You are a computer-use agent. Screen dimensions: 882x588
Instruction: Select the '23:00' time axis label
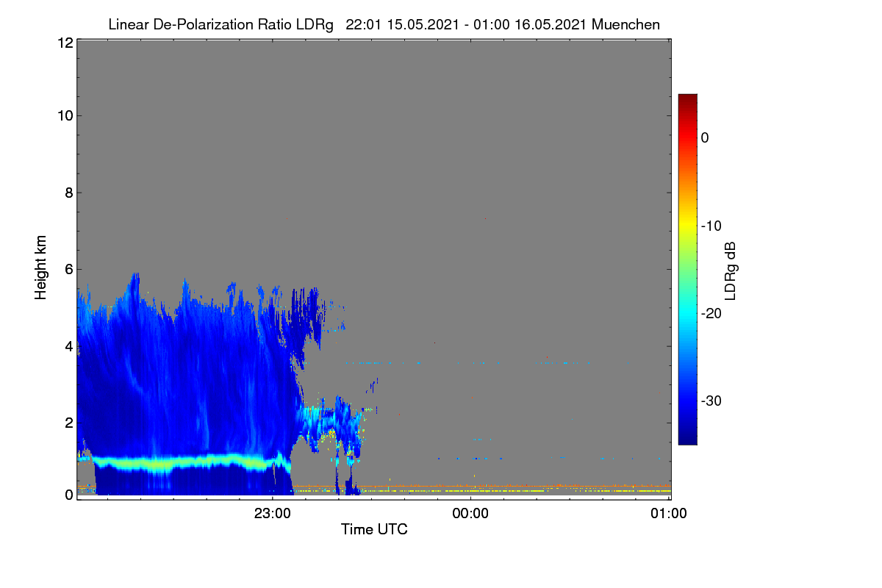(272, 514)
